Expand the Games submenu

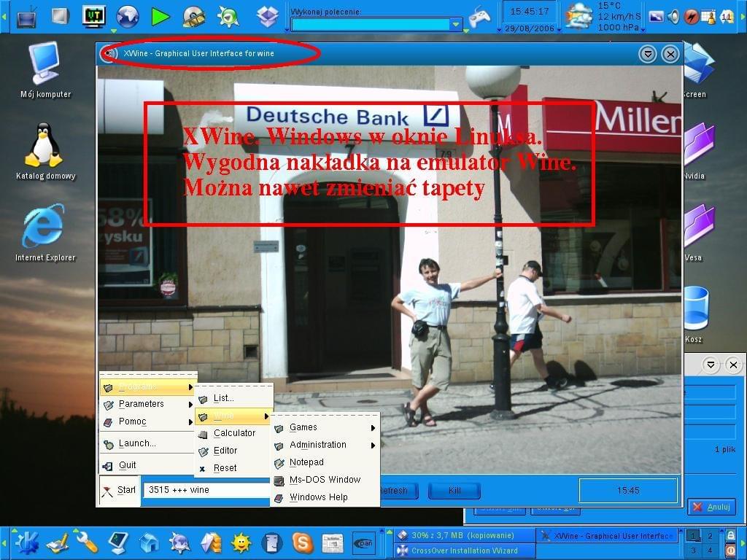[x=325, y=427]
